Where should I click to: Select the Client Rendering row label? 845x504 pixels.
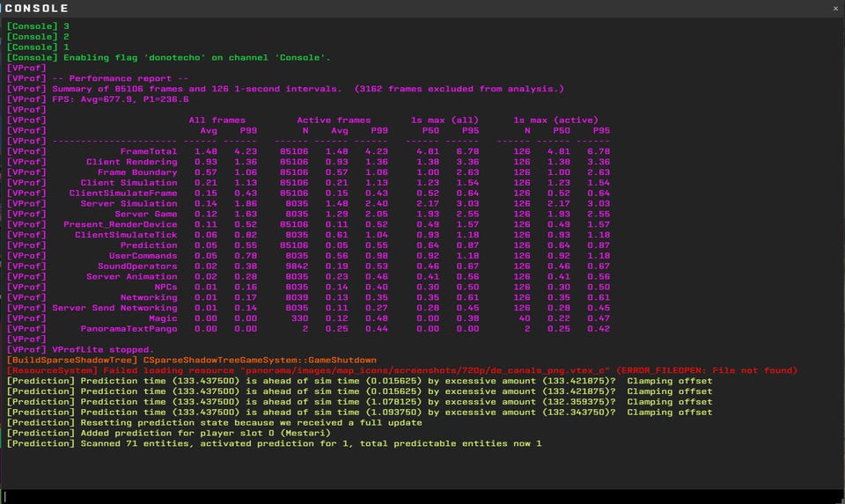click(131, 162)
